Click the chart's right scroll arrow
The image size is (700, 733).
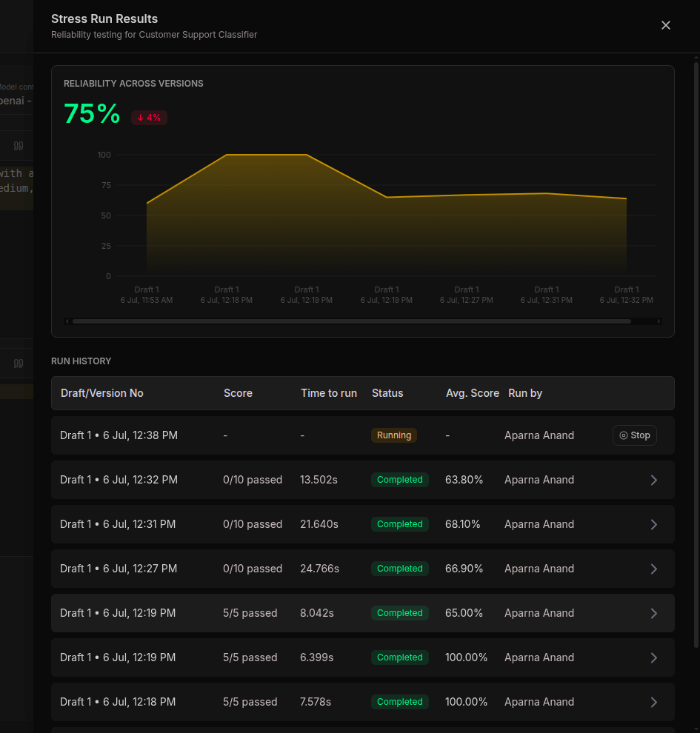point(659,321)
